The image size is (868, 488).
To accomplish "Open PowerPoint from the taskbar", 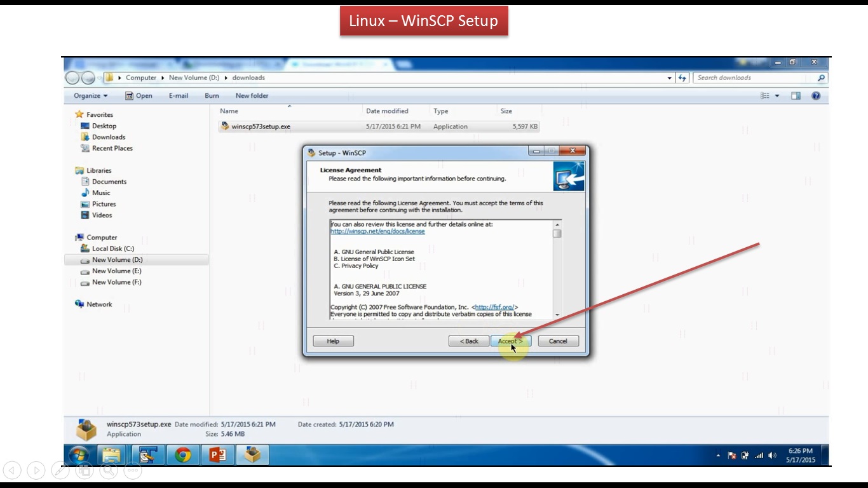I will (x=218, y=455).
